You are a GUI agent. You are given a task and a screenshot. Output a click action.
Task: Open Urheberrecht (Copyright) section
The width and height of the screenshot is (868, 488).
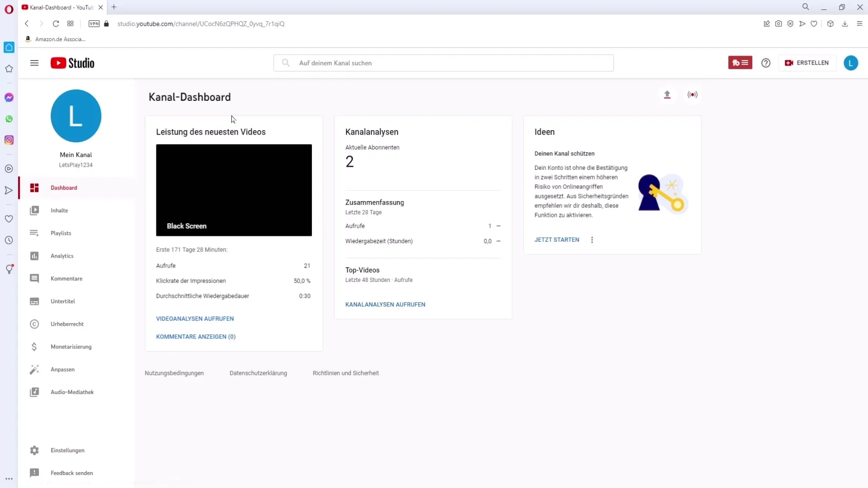pyautogui.click(x=67, y=324)
